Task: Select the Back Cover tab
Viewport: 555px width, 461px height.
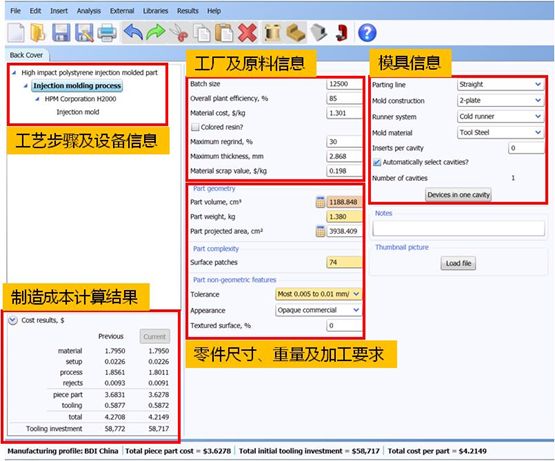Action: (26, 55)
